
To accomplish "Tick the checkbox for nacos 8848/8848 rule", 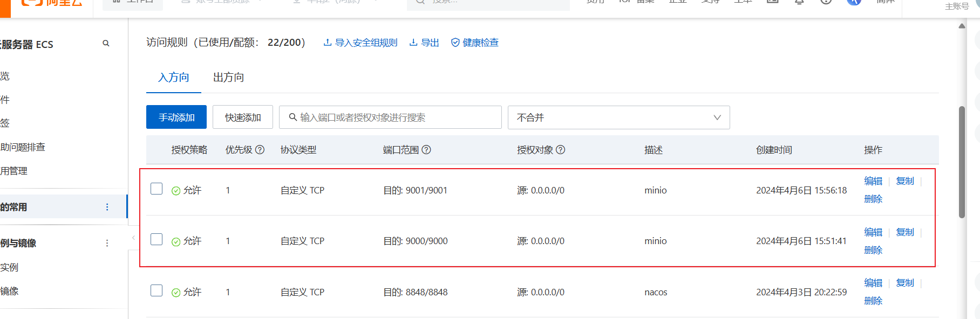I will coord(156,290).
